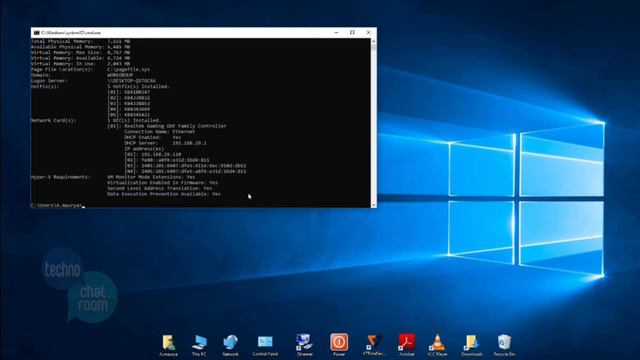Viewport: 640px width, 360px height.
Task: Click 'VM Monitor Mode Extensions: Yes' line
Action: 151,177
